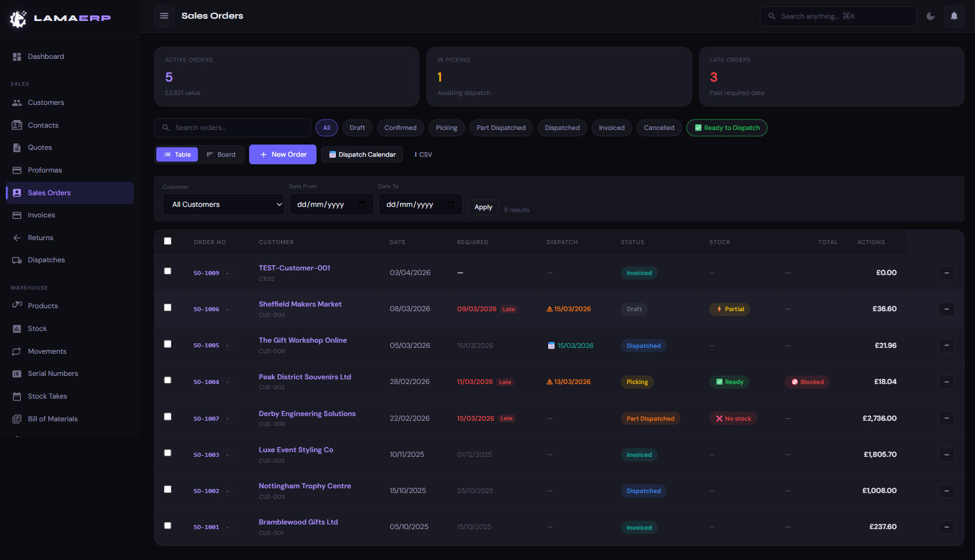This screenshot has height=560, width=975.
Task: Open Dispatches from sidebar
Action: (46, 260)
